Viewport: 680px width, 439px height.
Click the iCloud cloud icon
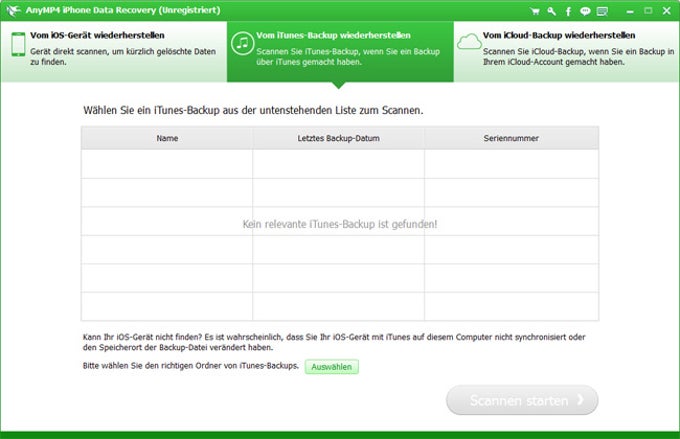pyautogui.click(x=469, y=43)
